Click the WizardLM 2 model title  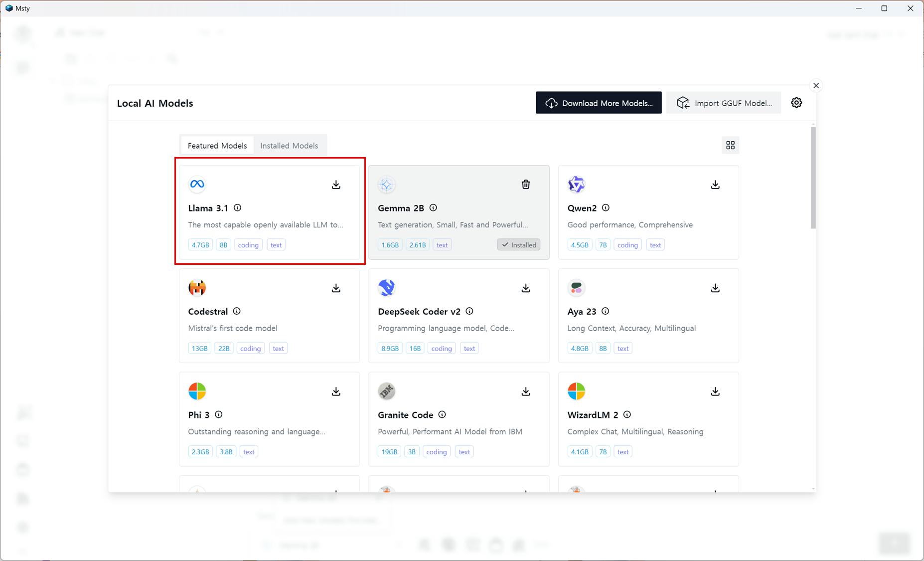[x=593, y=415]
